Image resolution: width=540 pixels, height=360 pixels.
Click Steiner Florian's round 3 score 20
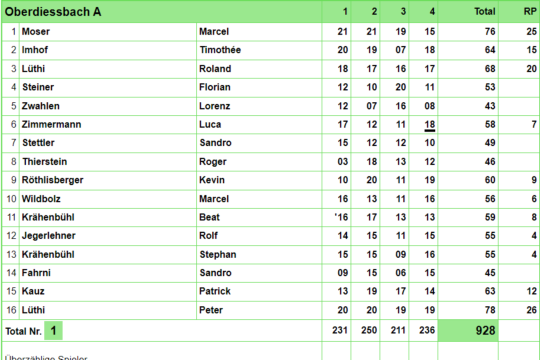pyautogui.click(x=400, y=87)
